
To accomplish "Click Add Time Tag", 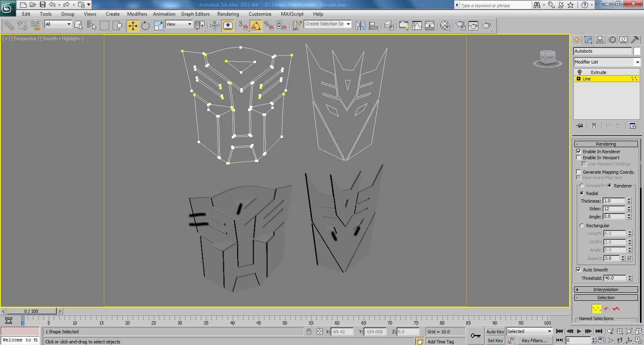I will tap(440, 342).
